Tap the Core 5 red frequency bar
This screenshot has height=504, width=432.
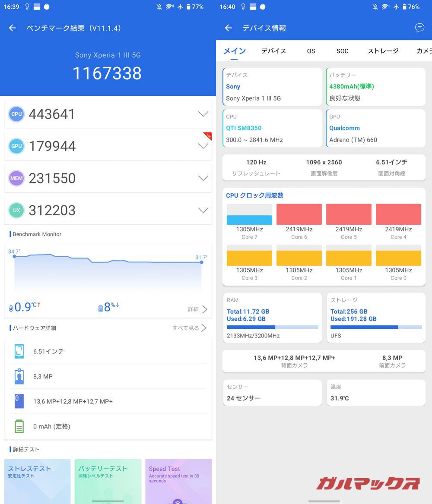[x=349, y=214]
